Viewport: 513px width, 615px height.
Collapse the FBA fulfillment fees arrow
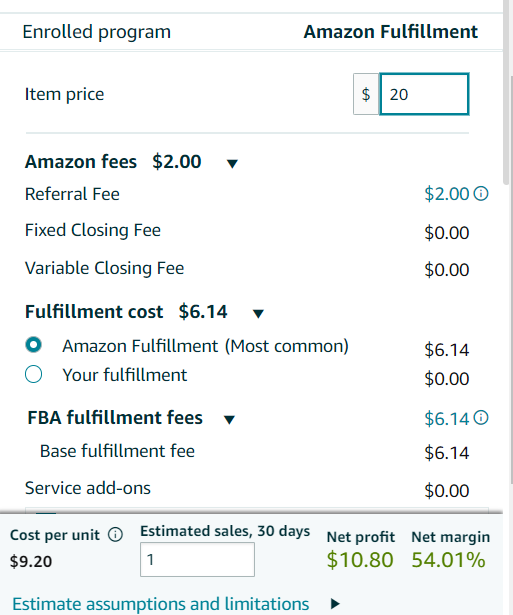pyautogui.click(x=229, y=420)
